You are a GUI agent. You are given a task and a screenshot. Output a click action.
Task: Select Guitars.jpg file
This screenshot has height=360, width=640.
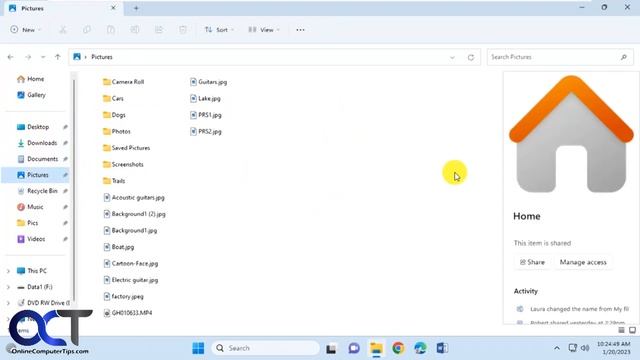click(209, 82)
